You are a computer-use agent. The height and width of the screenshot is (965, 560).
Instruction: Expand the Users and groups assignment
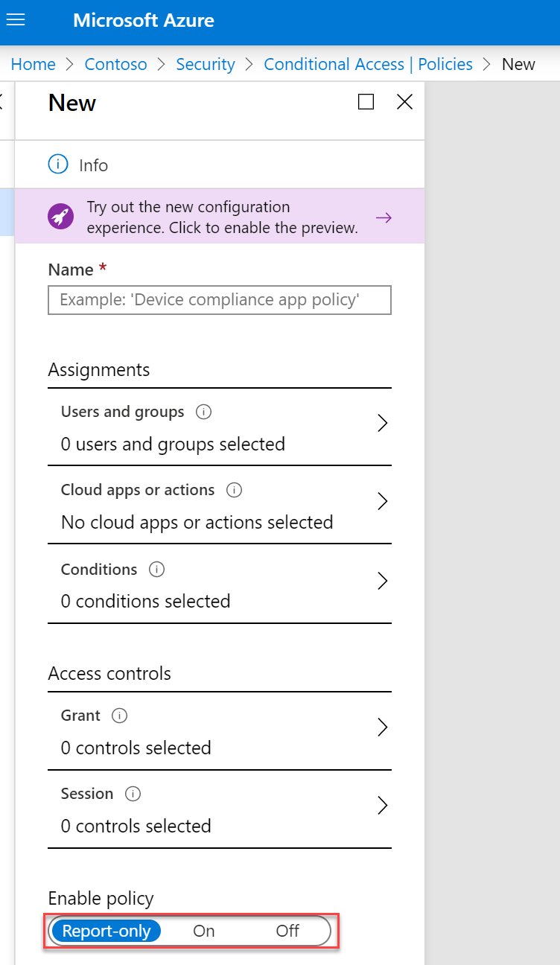382,422
